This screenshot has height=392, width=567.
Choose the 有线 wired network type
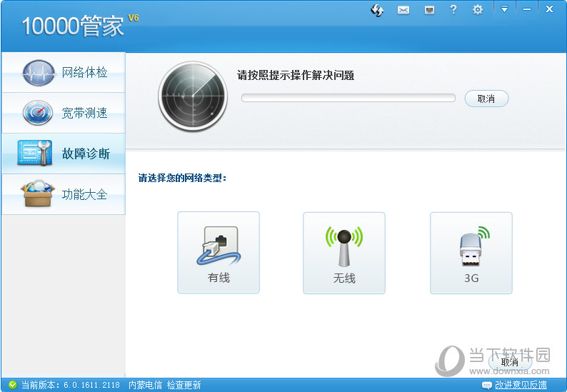[x=219, y=253]
